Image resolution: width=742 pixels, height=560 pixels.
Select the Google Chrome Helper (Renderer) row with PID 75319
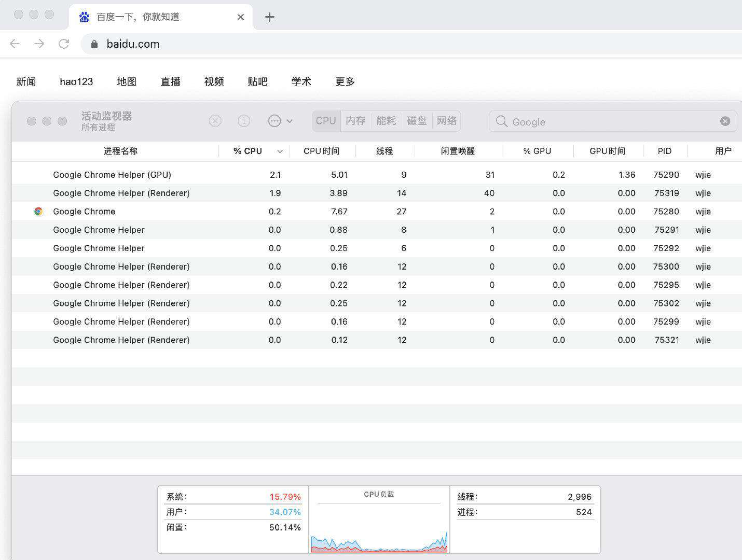(x=377, y=193)
